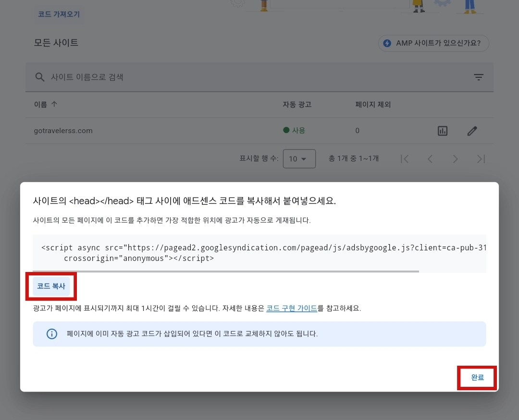The width and height of the screenshot is (519, 420).
Task: Click AMP 사이트가 있으신가요? button
Action: tap(433, 43)
